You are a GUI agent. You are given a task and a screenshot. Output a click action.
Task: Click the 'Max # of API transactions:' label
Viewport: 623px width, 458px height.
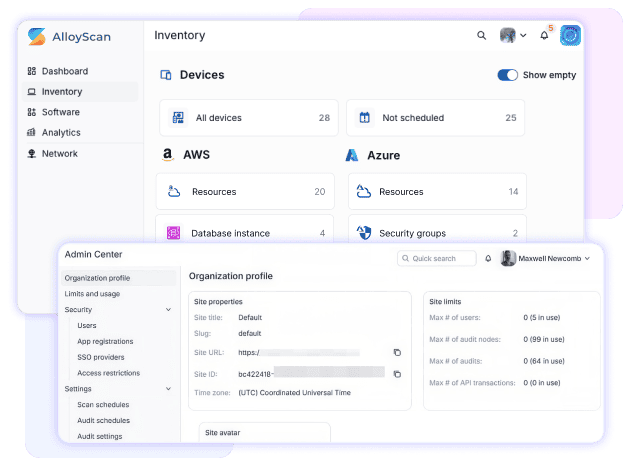point(472,383)
